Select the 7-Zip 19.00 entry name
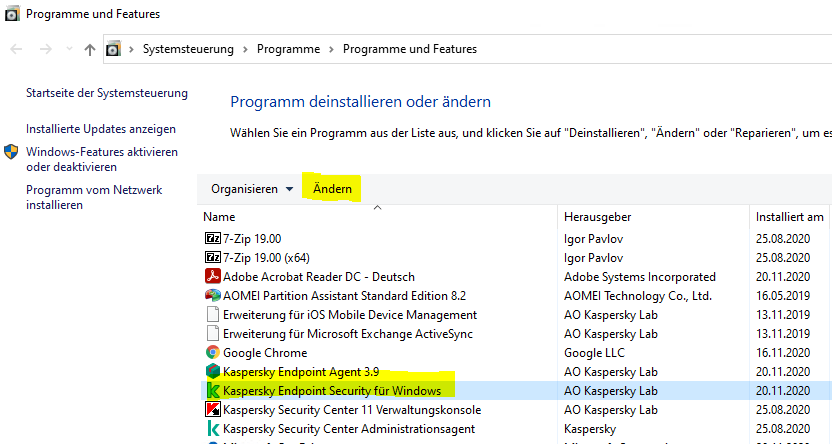 [x=252, y=239]
